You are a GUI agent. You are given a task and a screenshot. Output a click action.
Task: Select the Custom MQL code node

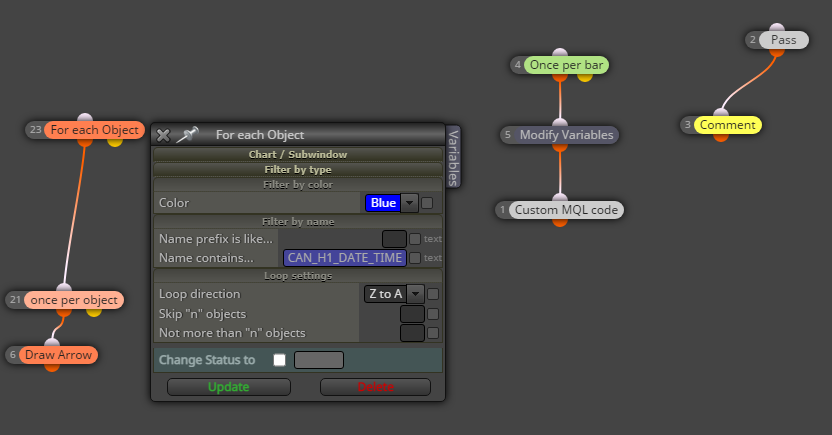(566, 210)
